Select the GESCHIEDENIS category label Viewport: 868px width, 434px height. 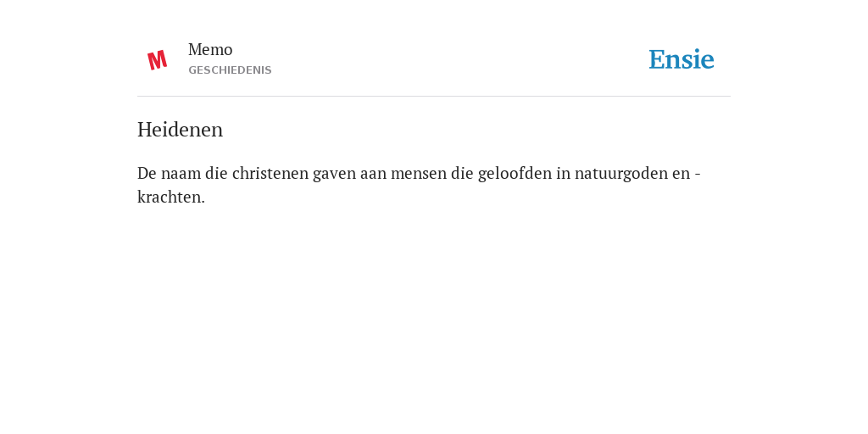(230, 70)
